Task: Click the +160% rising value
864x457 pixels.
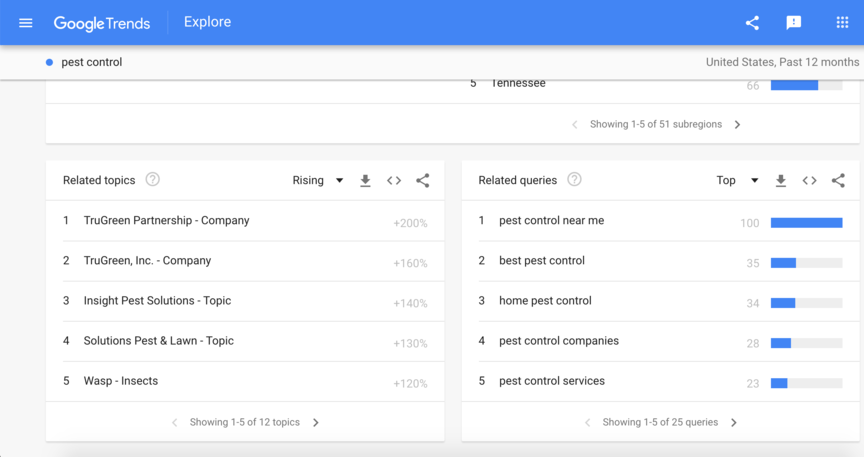Action: click(410, 264)
